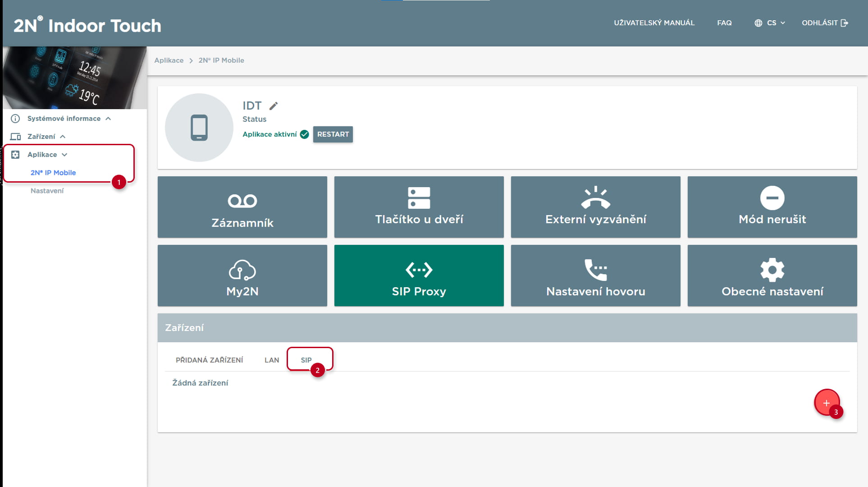The width and height of the screenshot is (868, 487).
Task: Open the Záznamník voicemail tile
Action: coord(242,207)
